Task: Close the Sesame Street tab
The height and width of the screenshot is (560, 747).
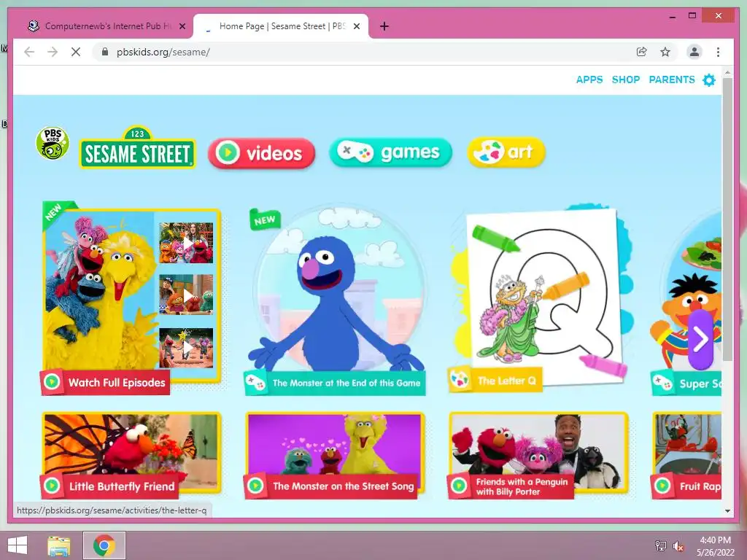Action: pyautogui.click(x=356, y=26)
